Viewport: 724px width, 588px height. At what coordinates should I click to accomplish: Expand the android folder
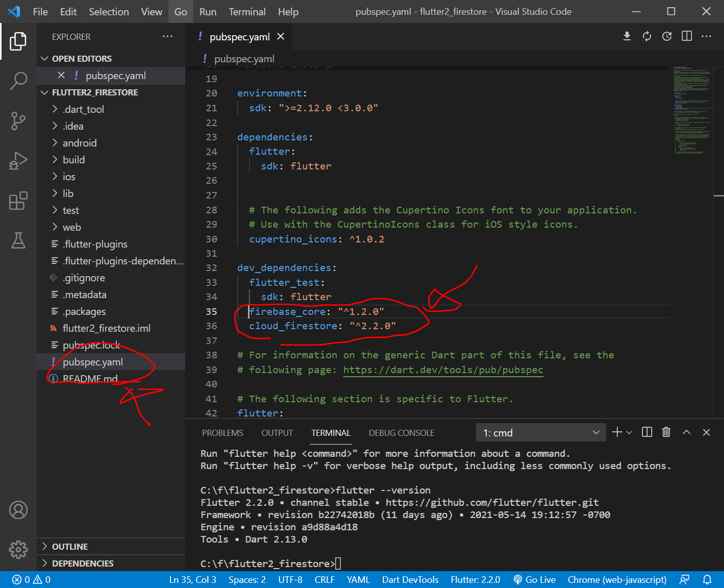coord(80,143)
